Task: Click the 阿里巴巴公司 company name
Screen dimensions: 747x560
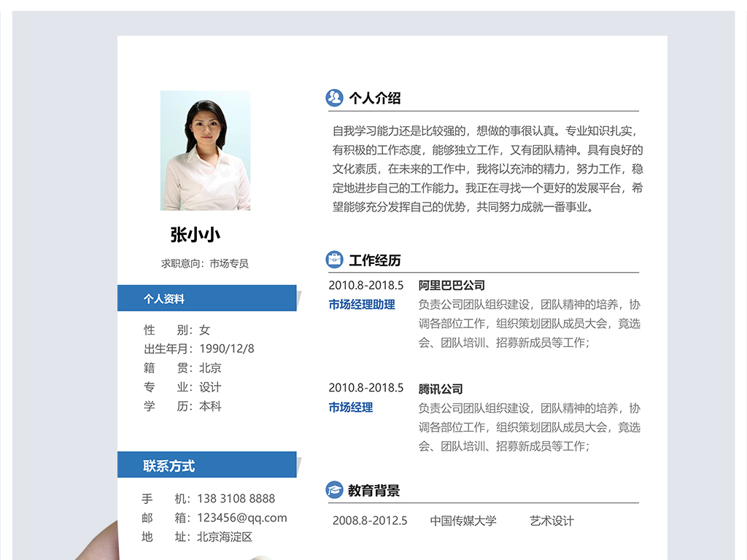Action: coord(452,285)
